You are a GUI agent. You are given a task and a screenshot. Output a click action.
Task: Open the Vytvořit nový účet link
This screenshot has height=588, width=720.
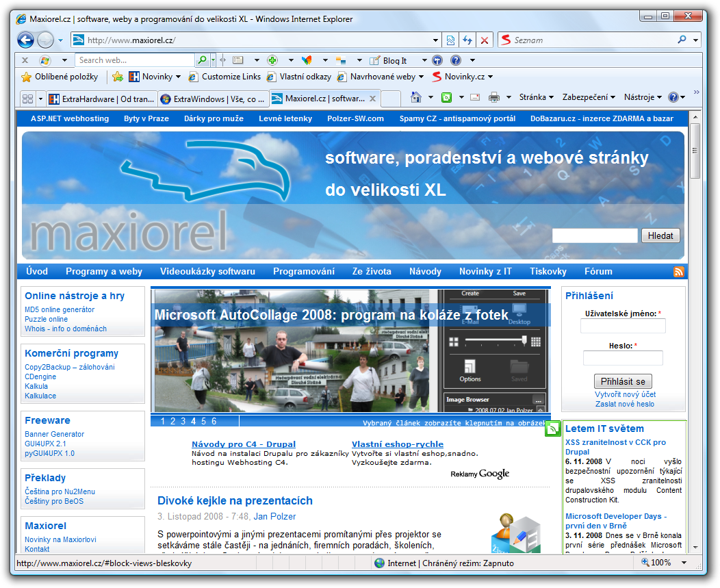[625, 394]
